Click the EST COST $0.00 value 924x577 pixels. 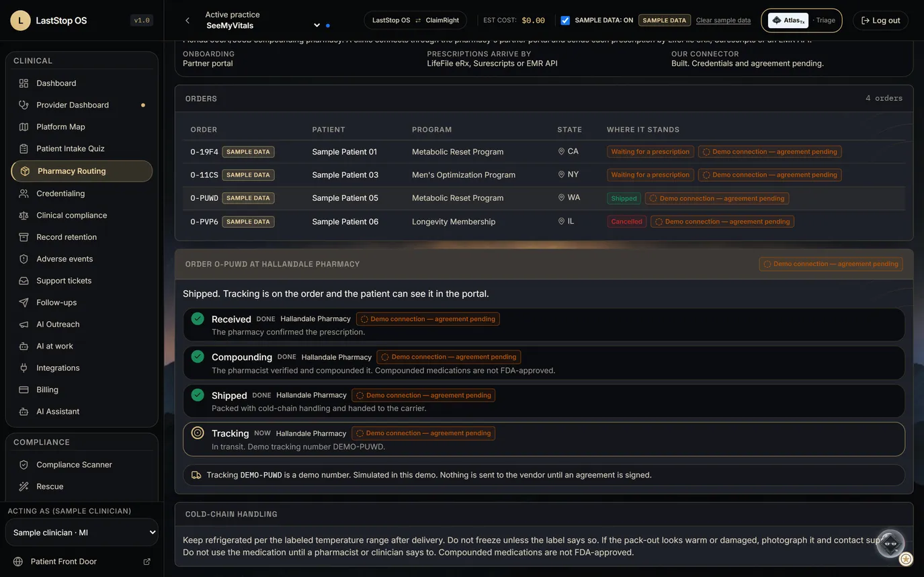click(533, 20)
